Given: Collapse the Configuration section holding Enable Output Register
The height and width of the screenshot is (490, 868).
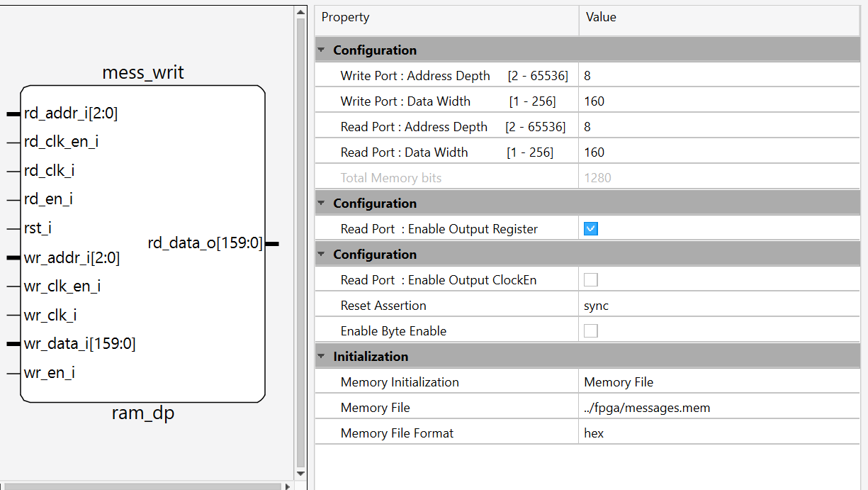Looking at the screenshot, I should tap(322, 204).
